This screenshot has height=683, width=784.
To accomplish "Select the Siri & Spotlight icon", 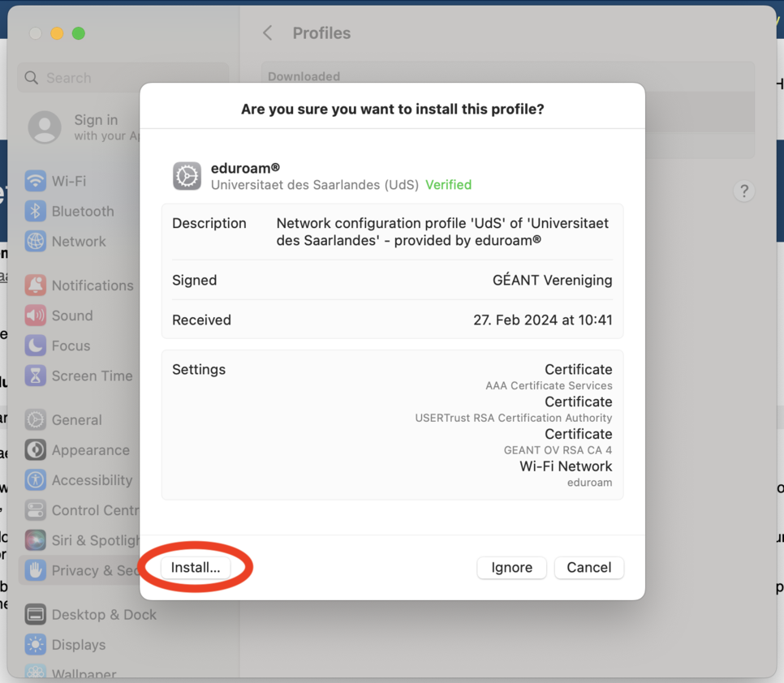I will (36, 540).
